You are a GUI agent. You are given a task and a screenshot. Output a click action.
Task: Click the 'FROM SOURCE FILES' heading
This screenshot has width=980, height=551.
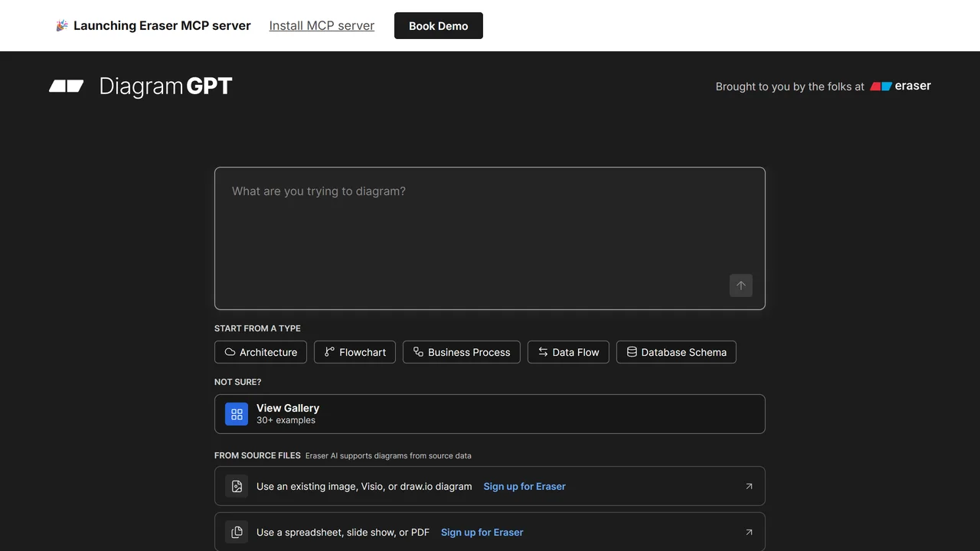257,455
